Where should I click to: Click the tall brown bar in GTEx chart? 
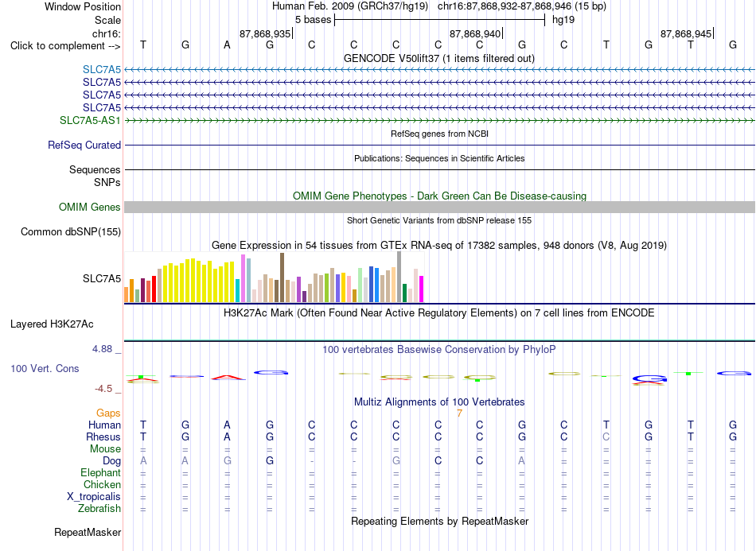pos(282,277)
